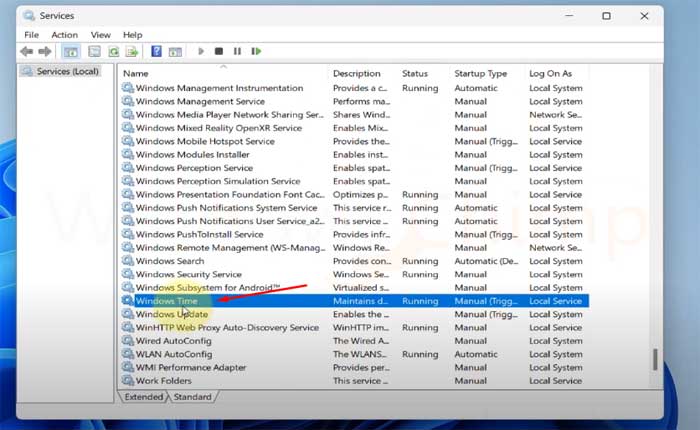
Task: Select WinHTTP Web Proxy Auto-Discovery Service
Action: click(228, 327)
